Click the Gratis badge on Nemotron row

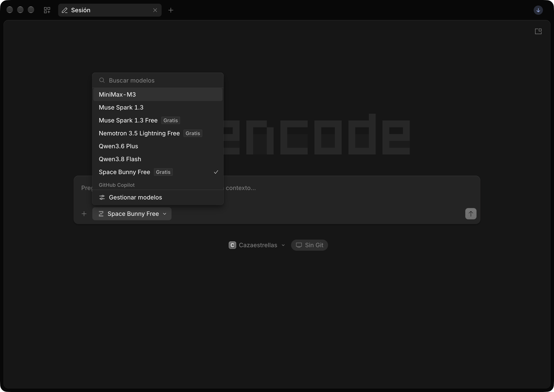pos(193,134)
